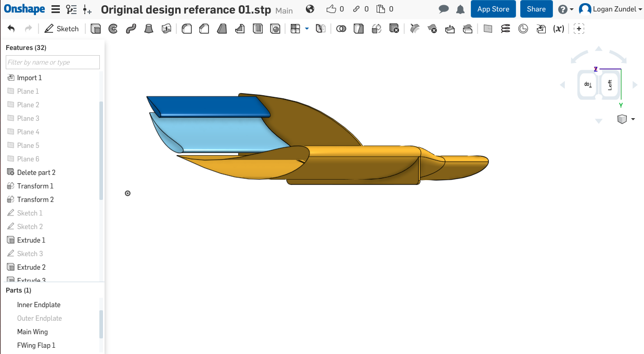Open Logan Zundel user menu

tap(611, 9)
